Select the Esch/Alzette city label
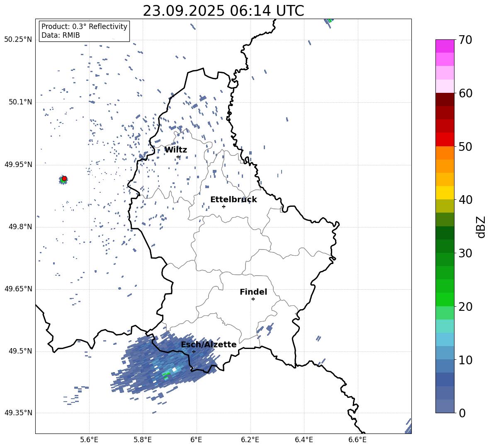This screenshot has width=491, height=448. 209,344
